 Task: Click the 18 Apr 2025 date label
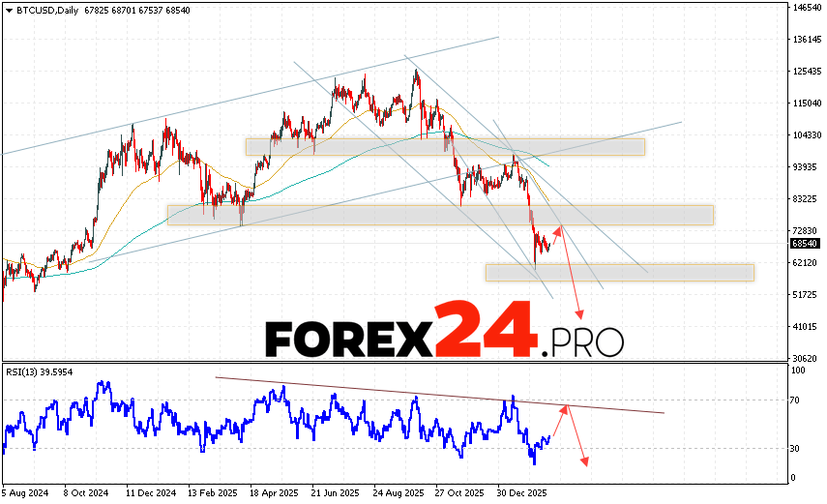274,491
